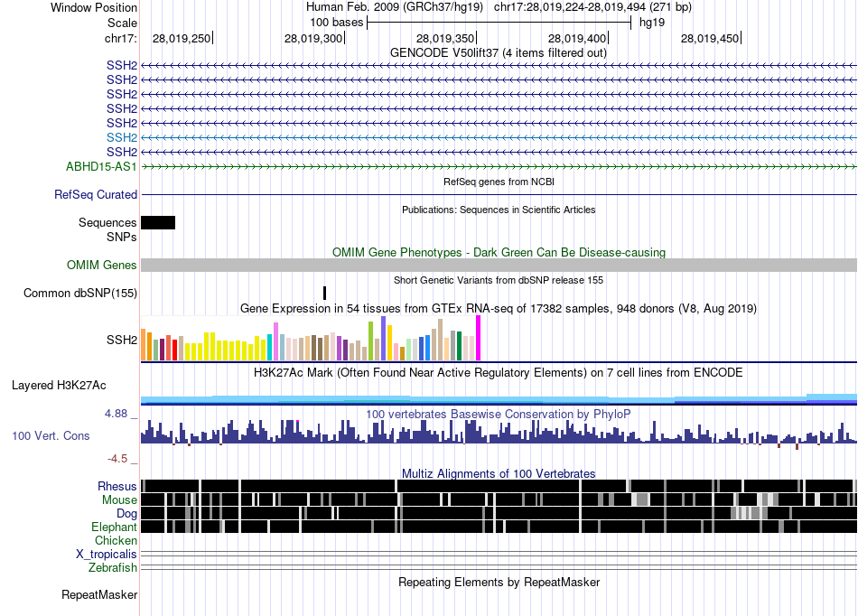Click the Human Feb. 2009 (GRCh37/hg19) assembly text
Viewport: 858px width, 616px height.
[395, 7]
